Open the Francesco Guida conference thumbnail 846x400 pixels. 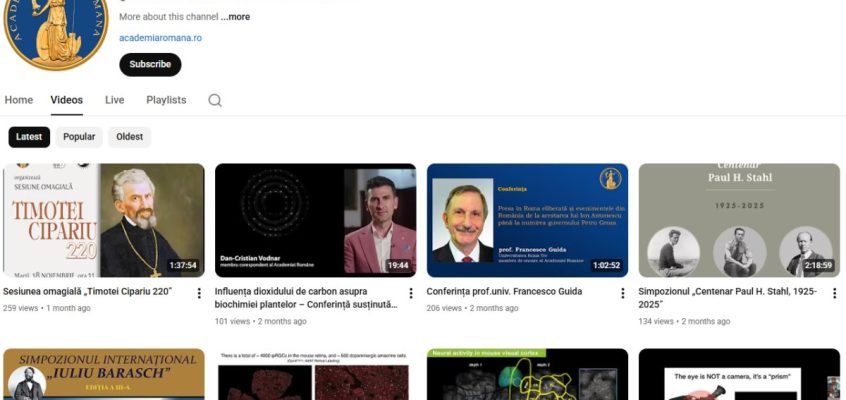(x=527, y=220)
